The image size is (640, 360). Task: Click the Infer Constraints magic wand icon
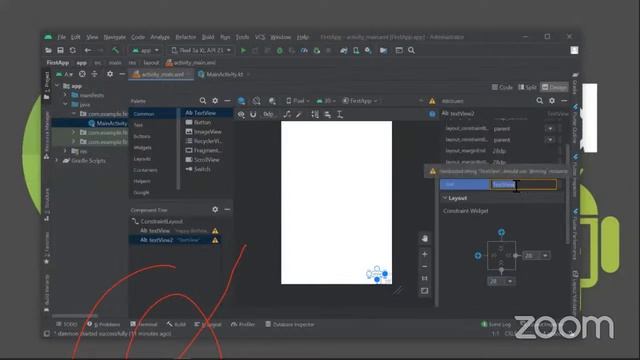pyautogui.click(x=299, y=115)
